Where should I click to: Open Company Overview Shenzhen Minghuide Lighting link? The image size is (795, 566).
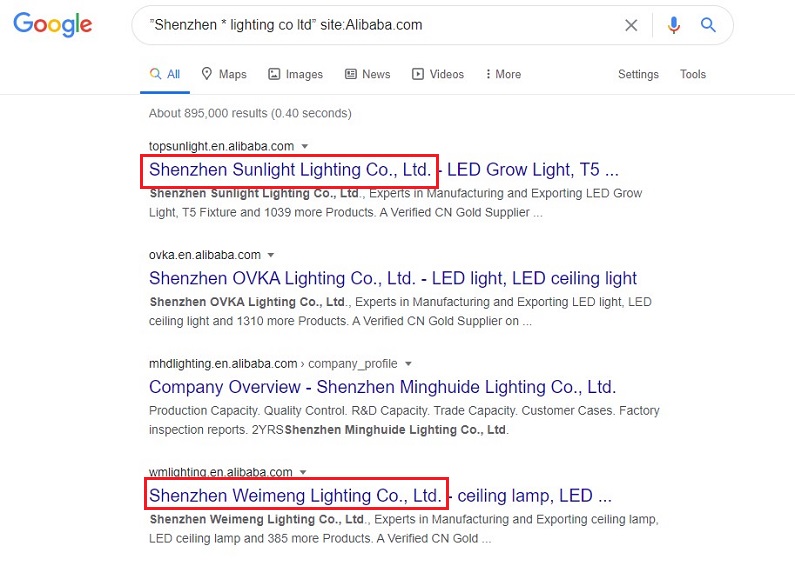point(382,387)
